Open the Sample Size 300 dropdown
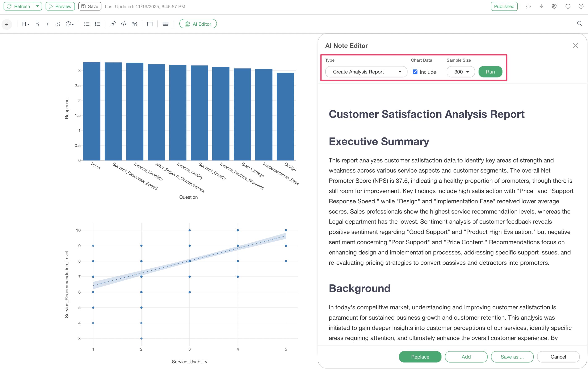This screenshot has width=588, height=369. point(461,72)
